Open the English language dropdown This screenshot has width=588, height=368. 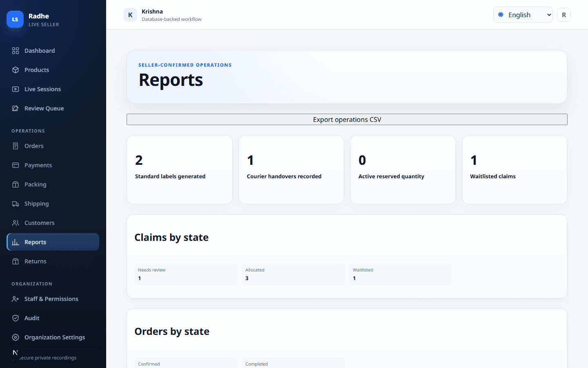click(x=523, y=15)
